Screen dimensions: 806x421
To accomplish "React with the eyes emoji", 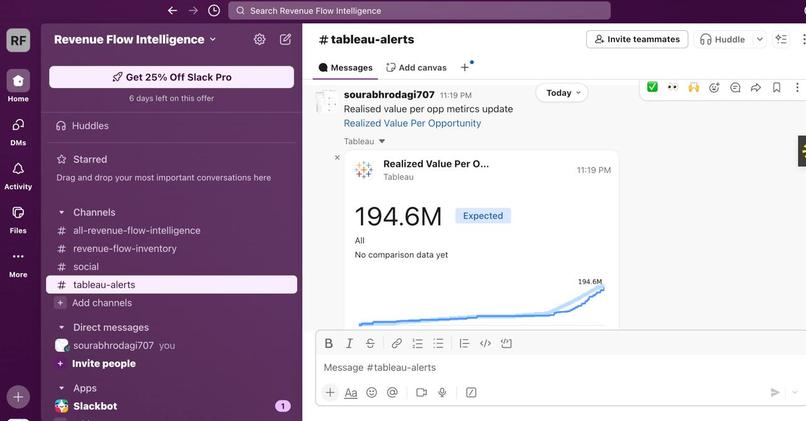I will coord(673,87).
